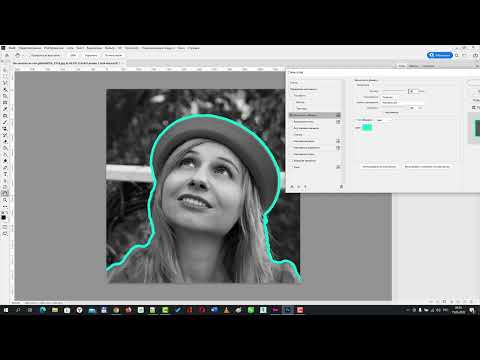Select the Zoom magnifier tool in the toolbox
This screenshot has width=480, height=360.
(5, 200)
